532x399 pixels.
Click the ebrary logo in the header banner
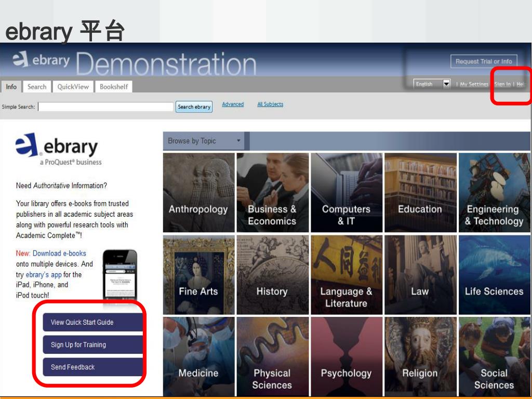pos(41,59)
